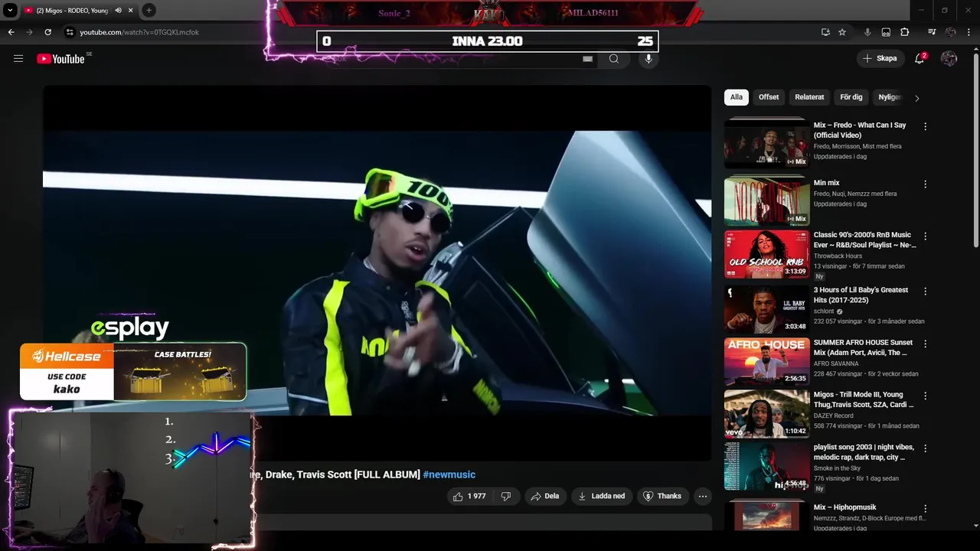
Task: Select the Relaterat filter chip
Action: click(x=809, y=97)
